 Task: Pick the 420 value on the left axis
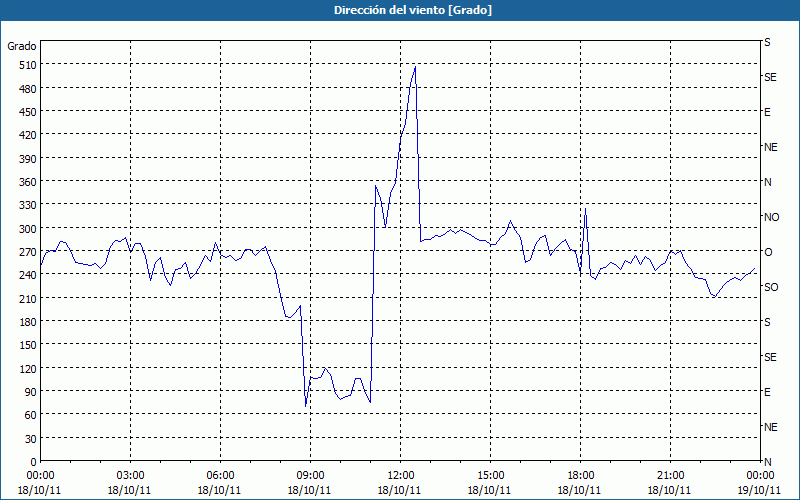pyautogui.click(x=28, y=135)
